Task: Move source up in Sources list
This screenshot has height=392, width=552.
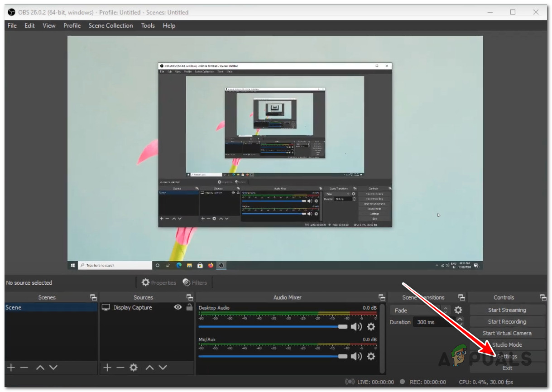Action: click(x=149, y=368)
